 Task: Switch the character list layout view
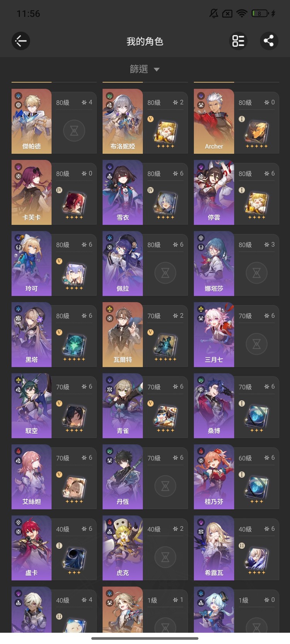coord(238,41)
